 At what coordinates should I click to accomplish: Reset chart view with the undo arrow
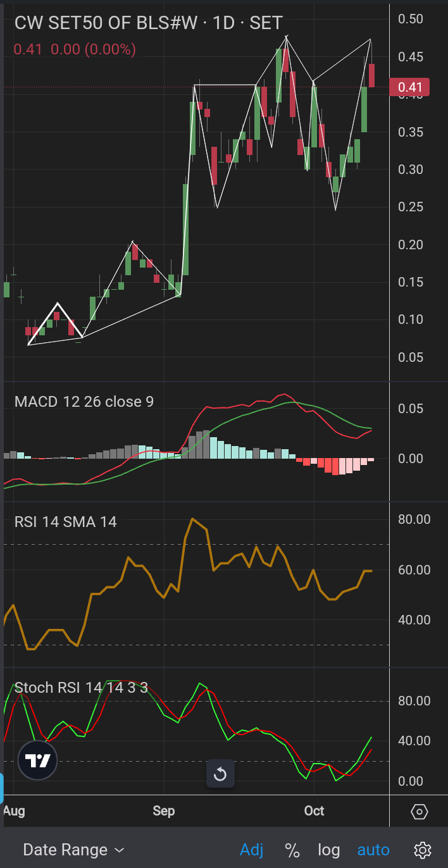pyautogui.click(x=220, y=774)
